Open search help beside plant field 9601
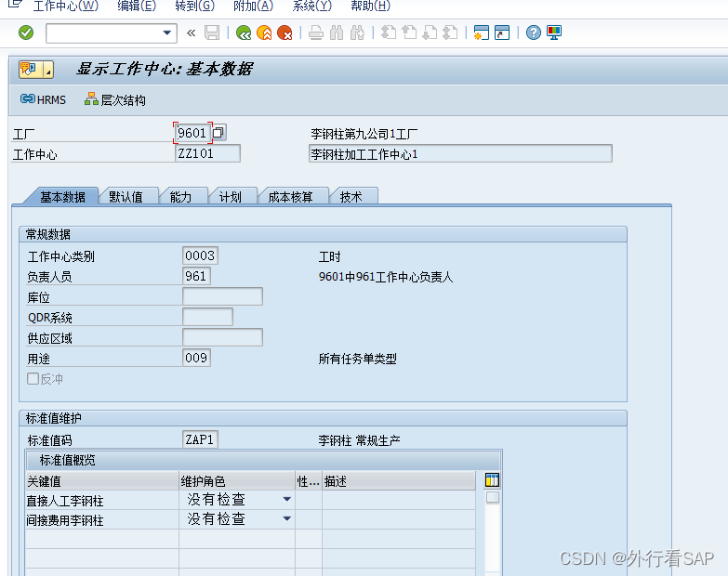 tap(218, 133)
